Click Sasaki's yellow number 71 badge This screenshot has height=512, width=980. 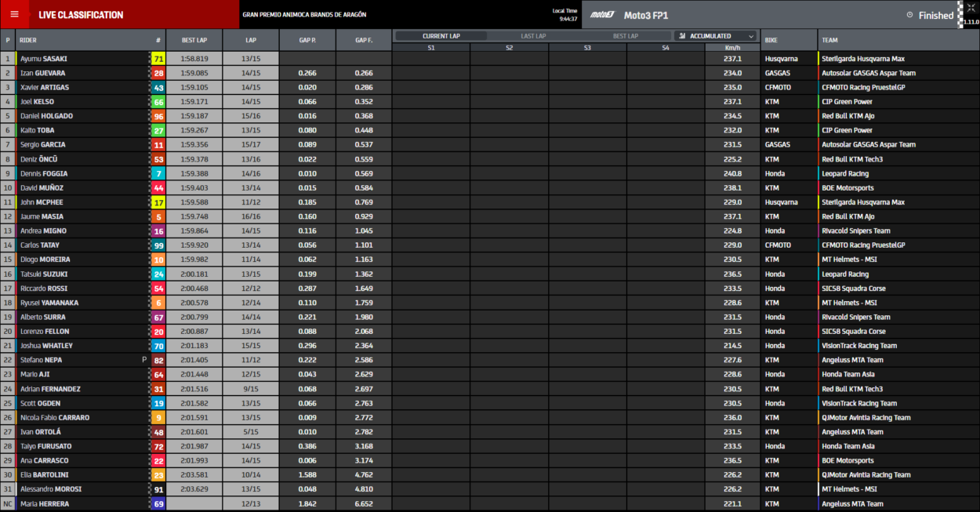[x=158, y=59]
